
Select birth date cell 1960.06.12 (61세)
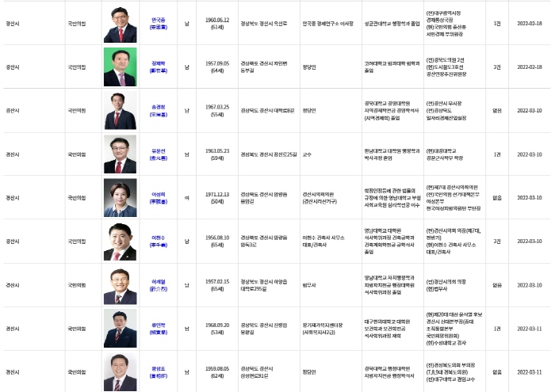pyautogui.click(x=217, y=24)
